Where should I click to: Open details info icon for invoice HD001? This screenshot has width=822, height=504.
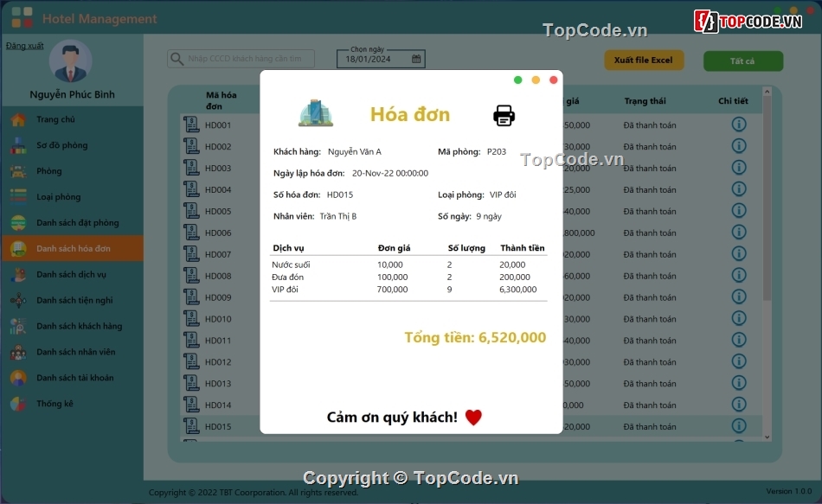coord(738,124)
